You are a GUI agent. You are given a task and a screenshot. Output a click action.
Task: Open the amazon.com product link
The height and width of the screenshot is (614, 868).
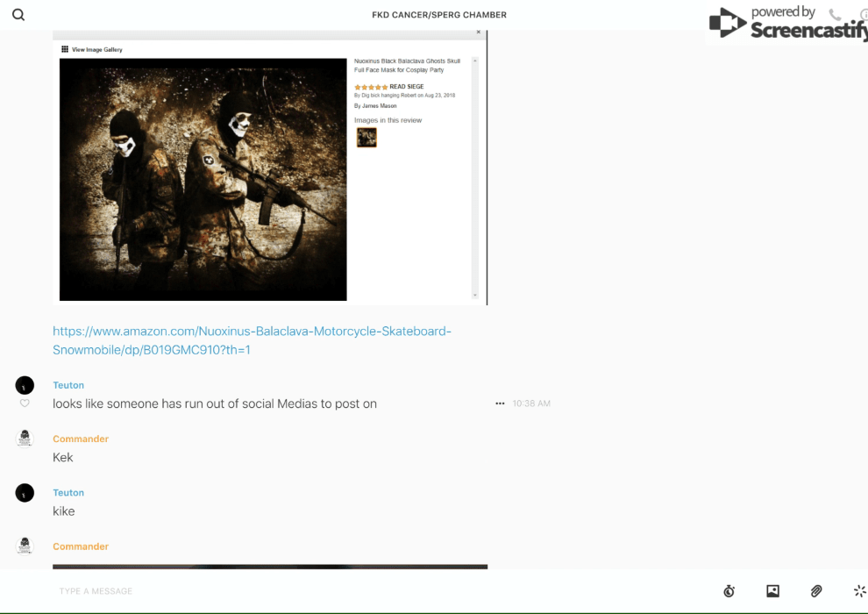pos(252,340)
